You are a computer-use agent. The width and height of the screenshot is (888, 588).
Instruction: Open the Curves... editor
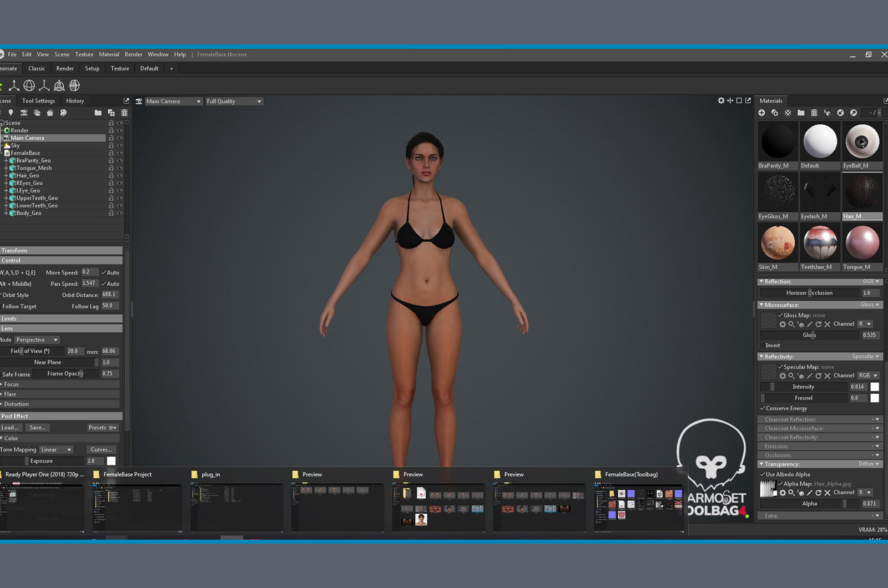(101, 449)
